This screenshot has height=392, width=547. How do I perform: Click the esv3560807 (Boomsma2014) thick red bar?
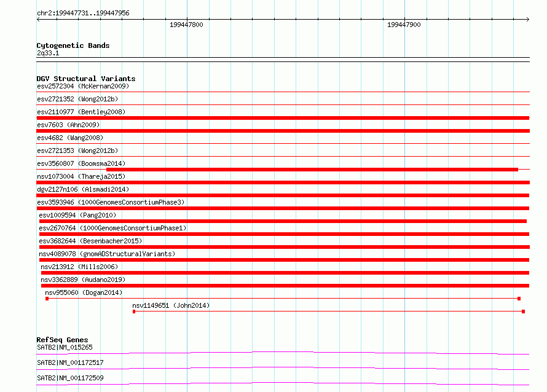click(312, 170)
